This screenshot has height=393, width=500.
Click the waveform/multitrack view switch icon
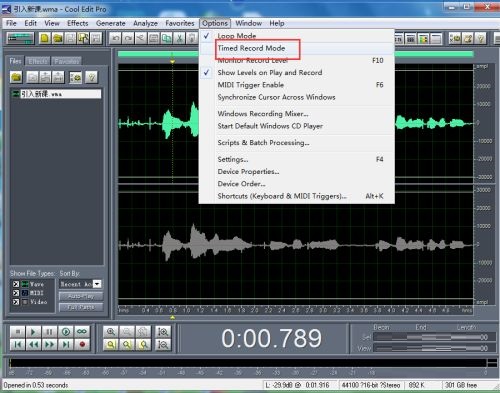point(21,39)
